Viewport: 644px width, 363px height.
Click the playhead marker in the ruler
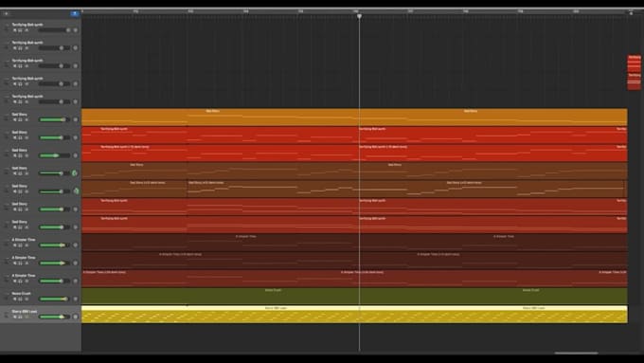tap(359, 16)
